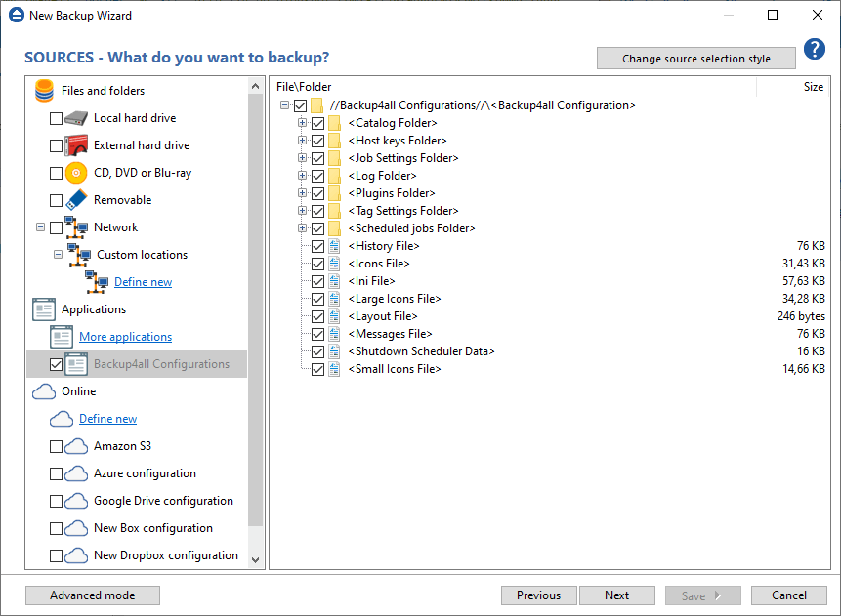Click the Network computers icon
The image size is (841, 616).
(x=76, y=227)
